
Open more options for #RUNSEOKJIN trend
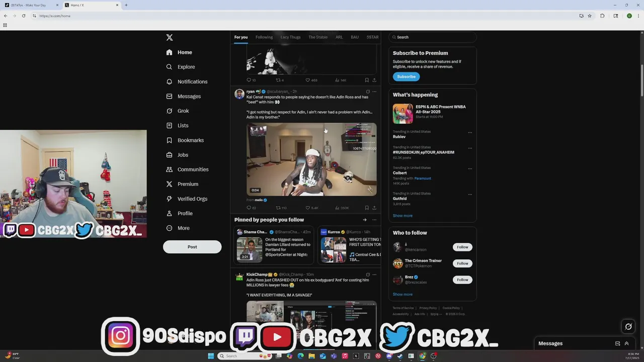click(470, 148)
